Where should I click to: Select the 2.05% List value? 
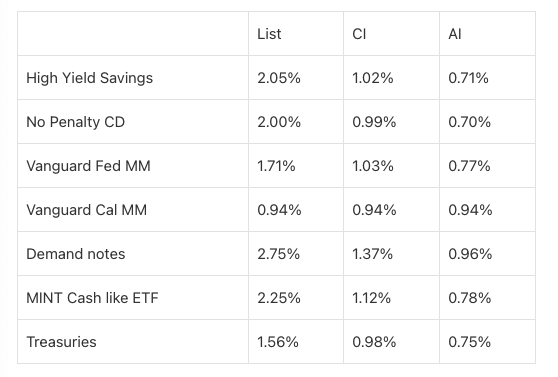(x=279, y=78)
